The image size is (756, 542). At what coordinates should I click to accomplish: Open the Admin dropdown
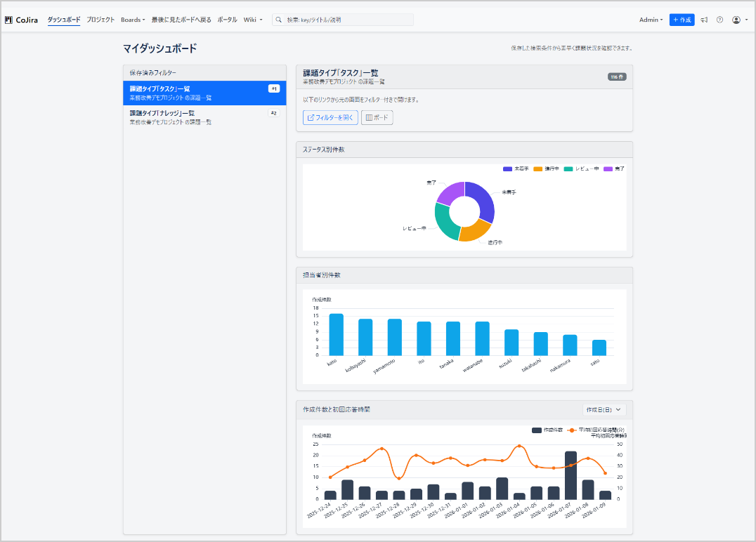[651, 20]
